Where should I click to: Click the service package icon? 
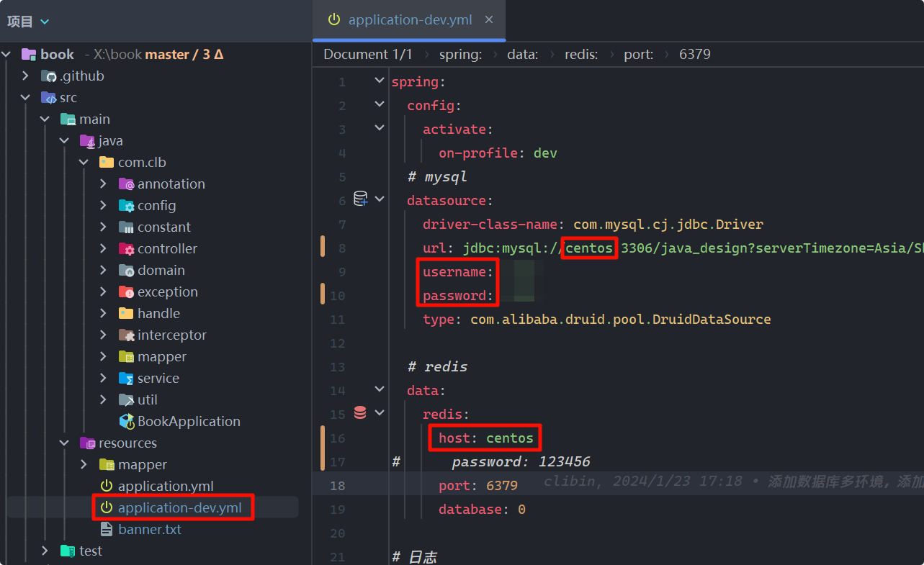pyautogui.click(x=126, y=378)
